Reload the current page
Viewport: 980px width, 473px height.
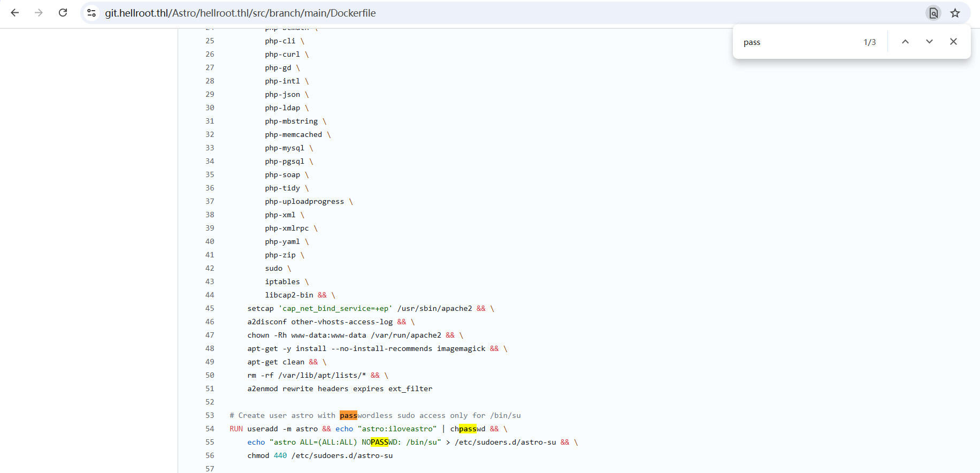coord(63,13)
